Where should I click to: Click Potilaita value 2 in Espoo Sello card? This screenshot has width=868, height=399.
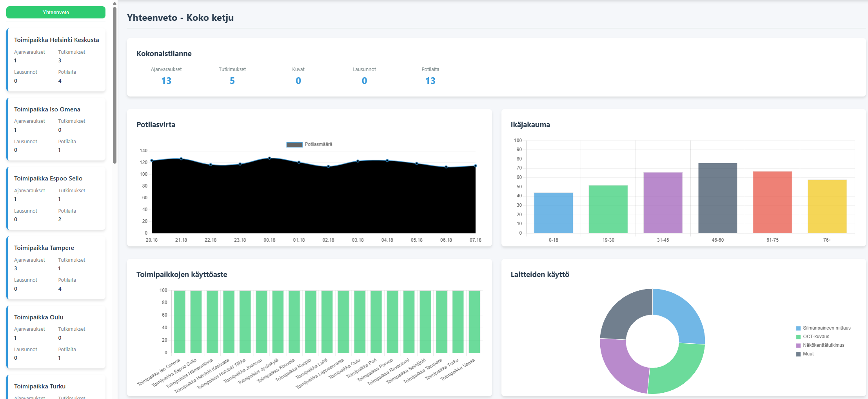click(x=60, y=219)
